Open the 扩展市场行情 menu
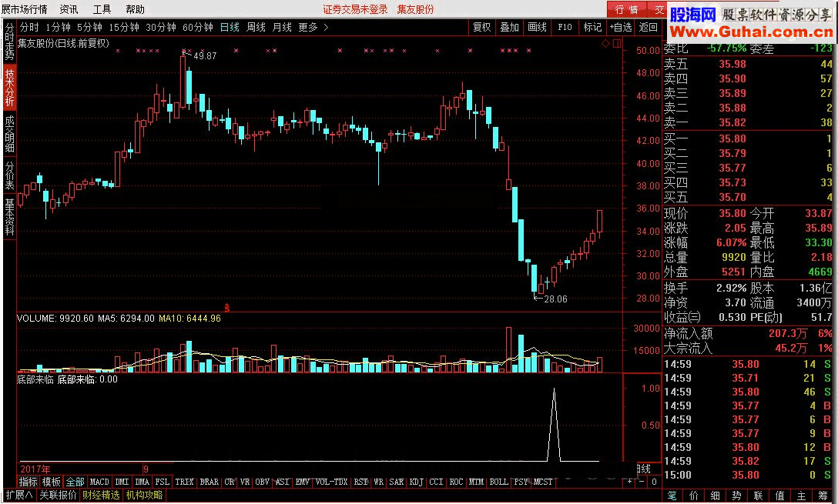This screenshot has height=504, width=838. 24,9
